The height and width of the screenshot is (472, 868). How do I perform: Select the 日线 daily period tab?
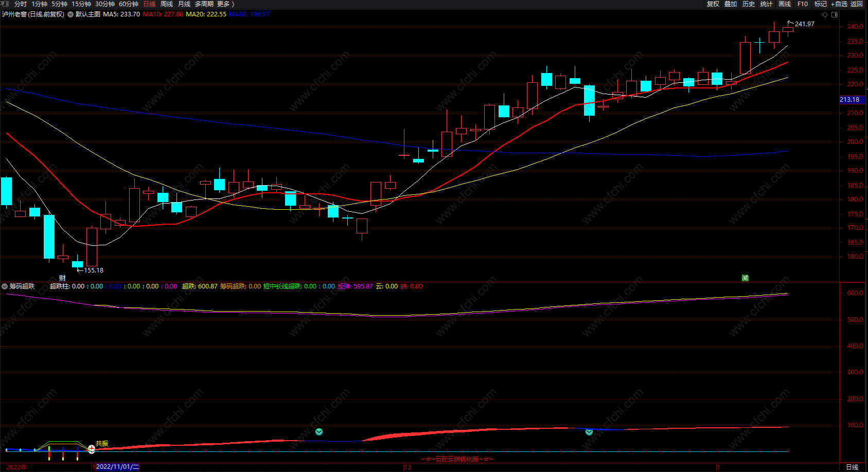pos(149,4)
